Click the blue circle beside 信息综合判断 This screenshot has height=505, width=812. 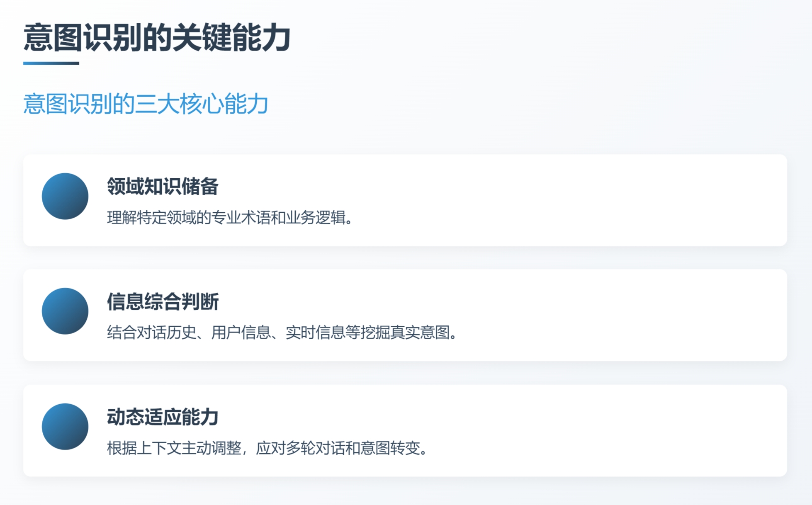65,311
